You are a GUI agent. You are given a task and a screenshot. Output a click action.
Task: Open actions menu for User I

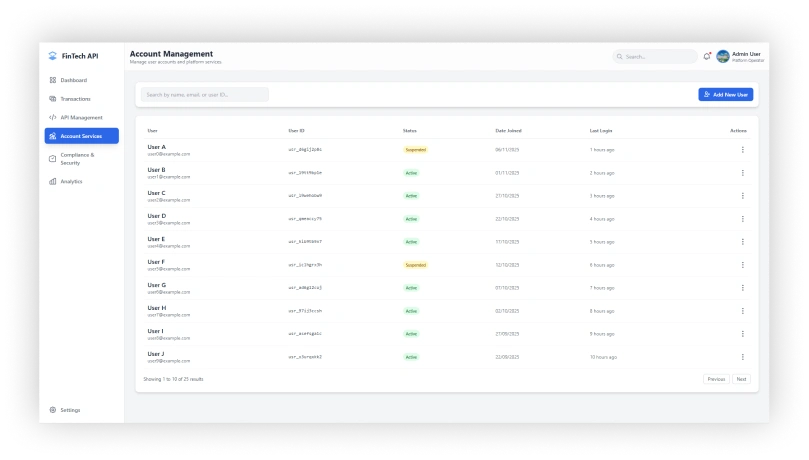[742, 334]
